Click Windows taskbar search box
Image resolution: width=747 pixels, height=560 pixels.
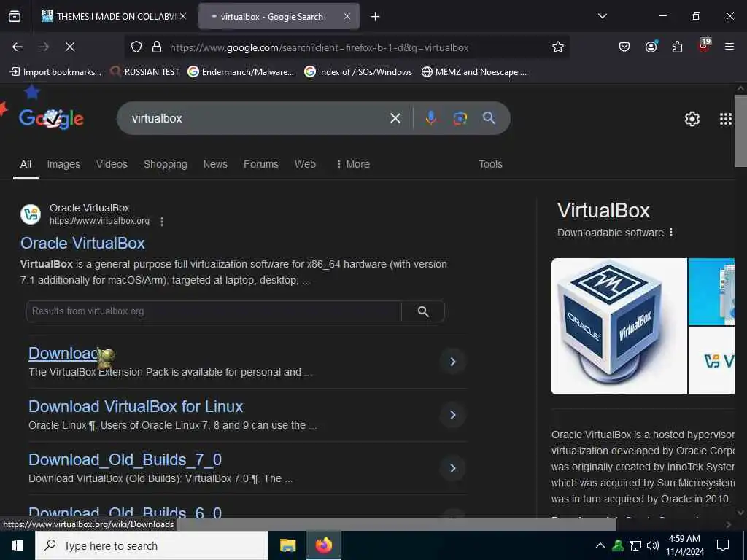coord(152,545)
